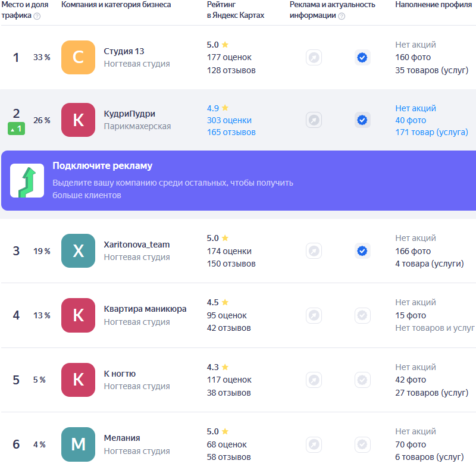
Task: Open the КудриПудри company name link
Action: pyautogui.click(x=129, y=114)
